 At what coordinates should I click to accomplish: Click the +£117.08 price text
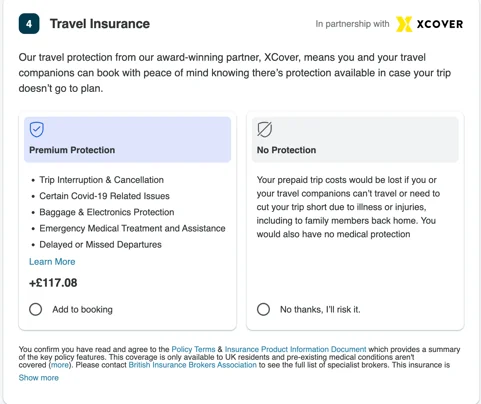click(53, 283)
